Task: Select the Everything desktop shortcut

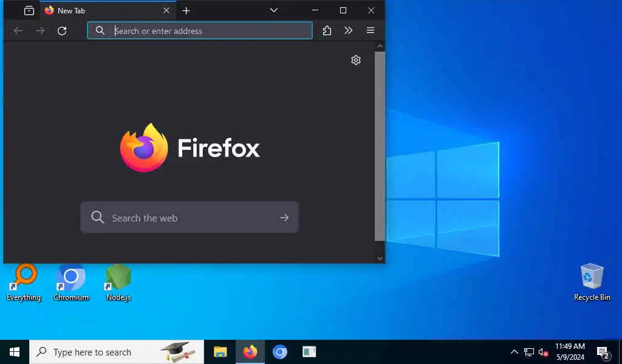Action: click(24, 283)
